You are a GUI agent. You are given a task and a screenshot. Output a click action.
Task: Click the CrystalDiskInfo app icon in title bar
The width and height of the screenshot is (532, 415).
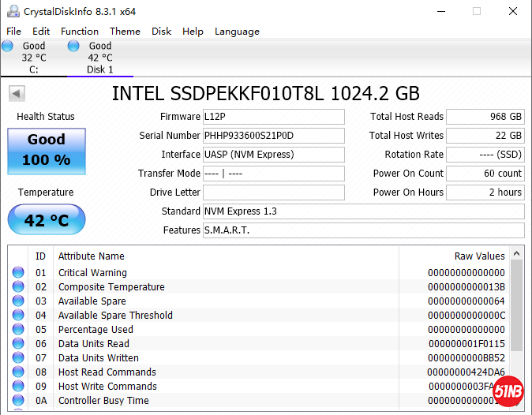(12, 11)
